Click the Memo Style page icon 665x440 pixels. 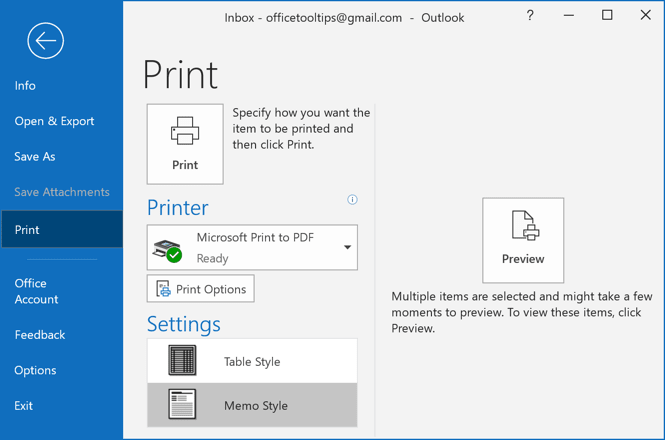click(x=182, y=404)
